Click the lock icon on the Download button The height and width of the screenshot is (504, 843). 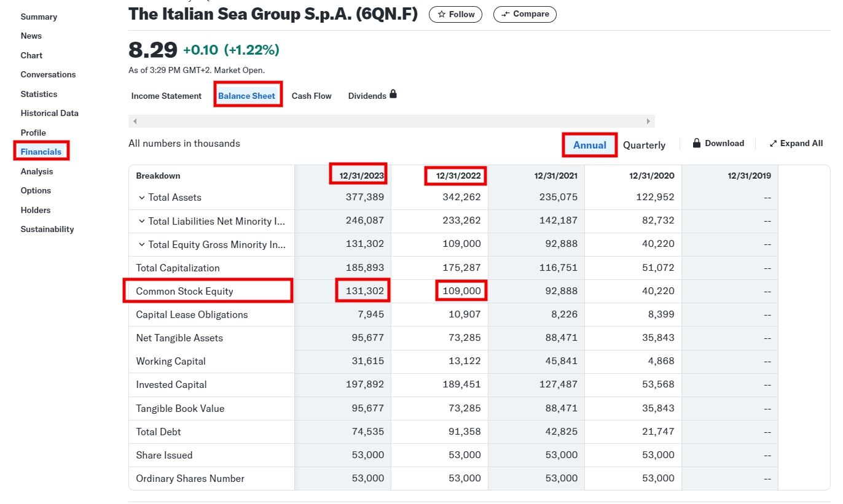[x=696, y=142]
